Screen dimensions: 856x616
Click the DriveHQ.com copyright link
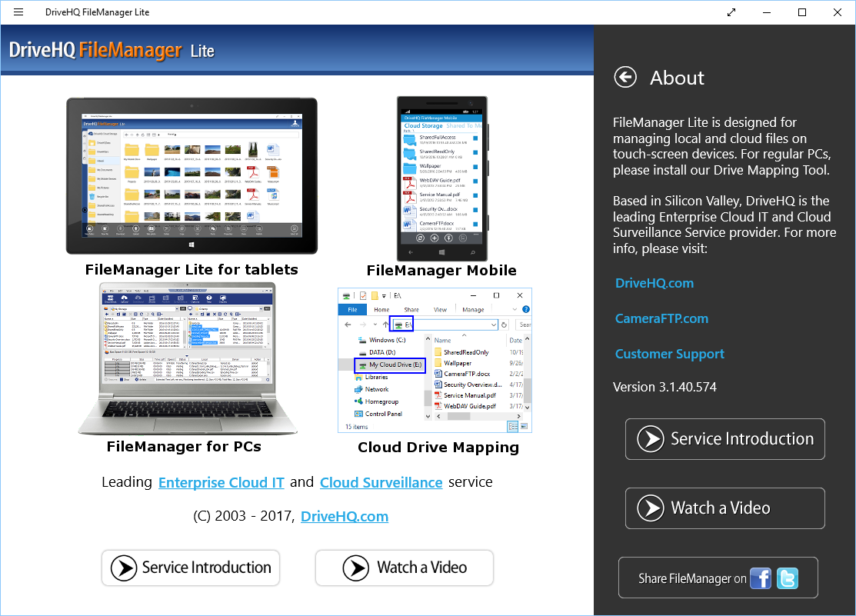[344, 516]
